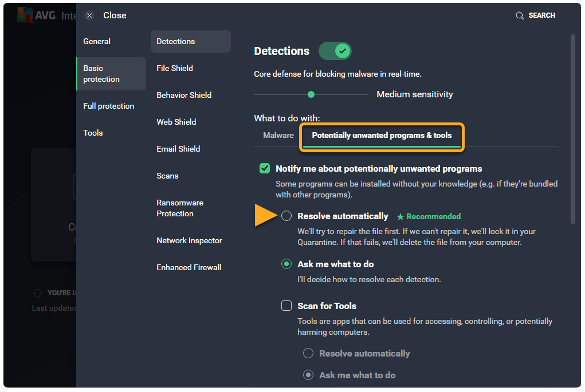Open the General settings section

point(97,41)
